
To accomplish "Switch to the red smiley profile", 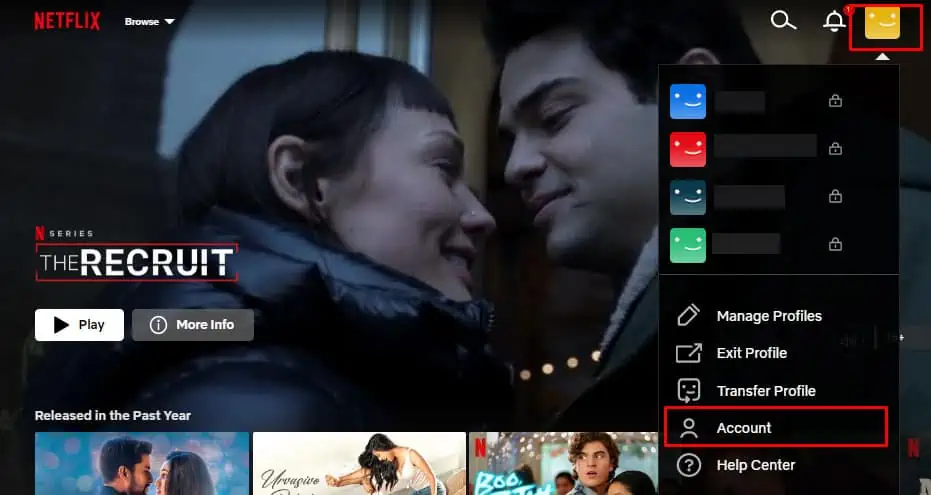I will point(688,149).
